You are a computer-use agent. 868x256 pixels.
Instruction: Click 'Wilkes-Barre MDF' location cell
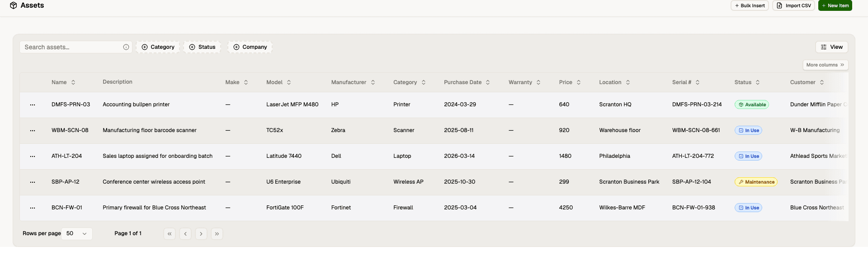point(622,208)
